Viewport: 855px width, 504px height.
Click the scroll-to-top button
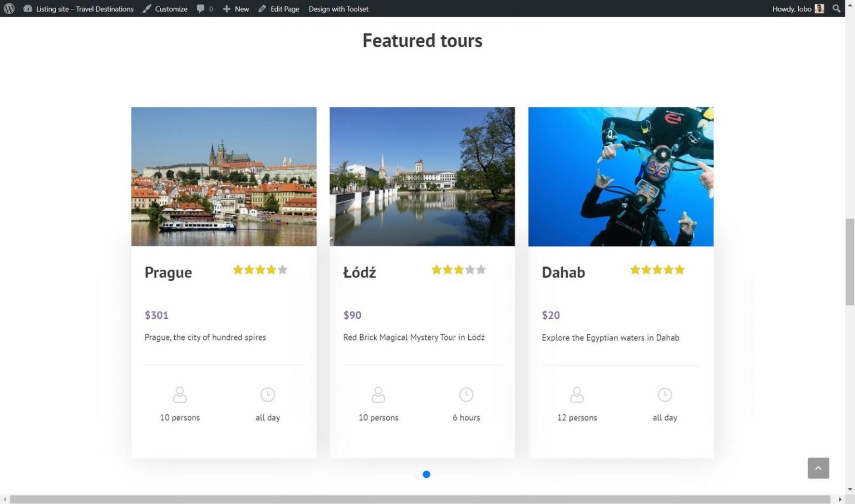click(818, 468)
